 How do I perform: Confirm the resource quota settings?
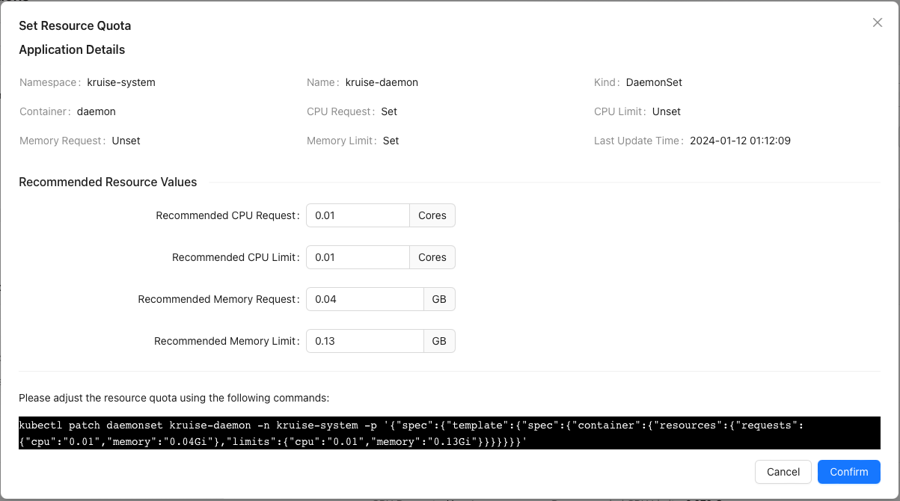pyautogui.click(x=849, y=472)
